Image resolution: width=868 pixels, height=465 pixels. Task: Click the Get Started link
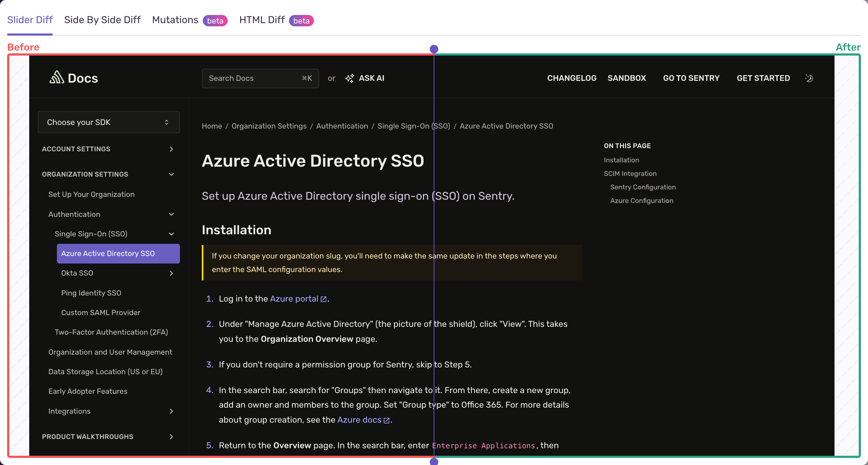pos(763,78)
